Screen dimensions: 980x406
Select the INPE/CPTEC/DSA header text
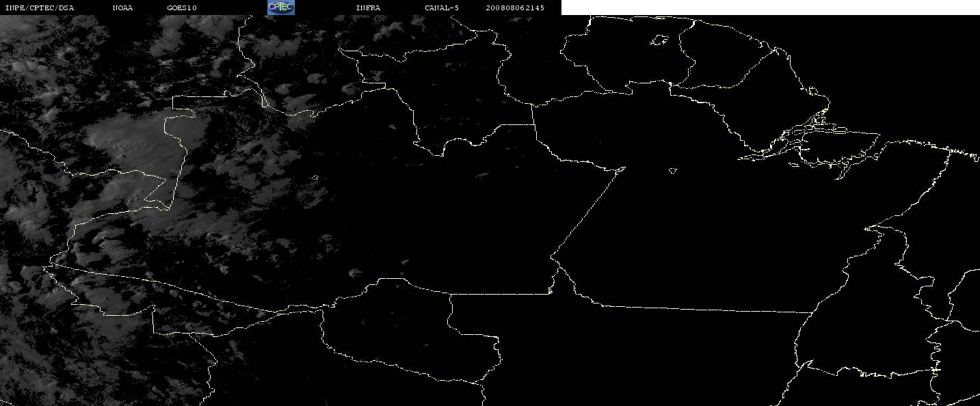coord(39,8)
